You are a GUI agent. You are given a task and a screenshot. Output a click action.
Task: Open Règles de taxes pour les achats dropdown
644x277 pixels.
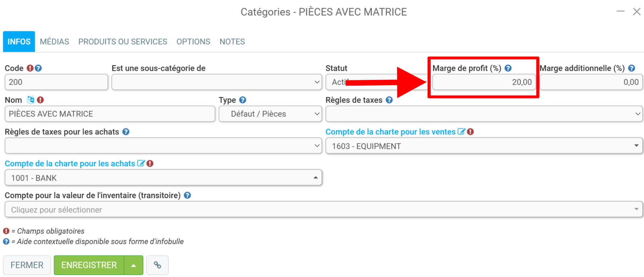click(x=163, y=146)
